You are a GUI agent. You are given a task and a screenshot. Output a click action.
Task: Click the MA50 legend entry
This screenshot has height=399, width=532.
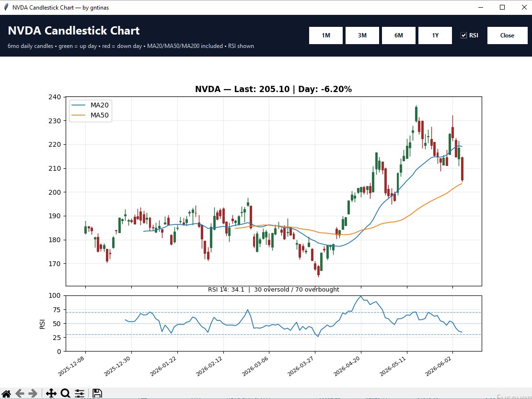point(90,115)
